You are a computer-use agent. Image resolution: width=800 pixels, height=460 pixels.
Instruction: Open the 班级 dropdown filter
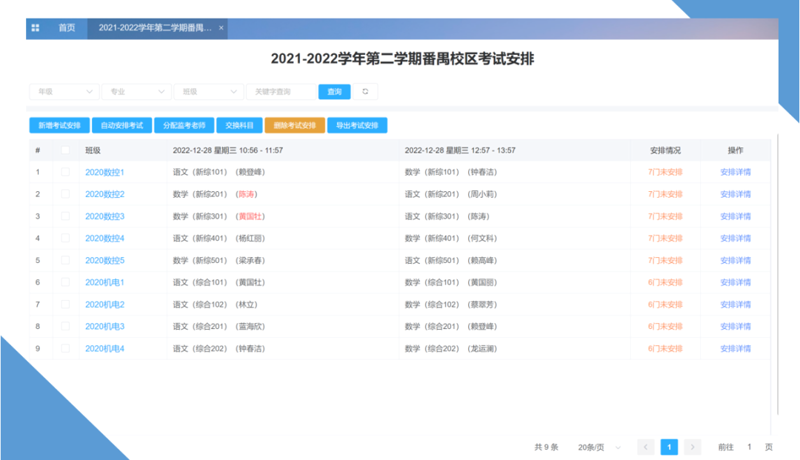tap(209, 92)
